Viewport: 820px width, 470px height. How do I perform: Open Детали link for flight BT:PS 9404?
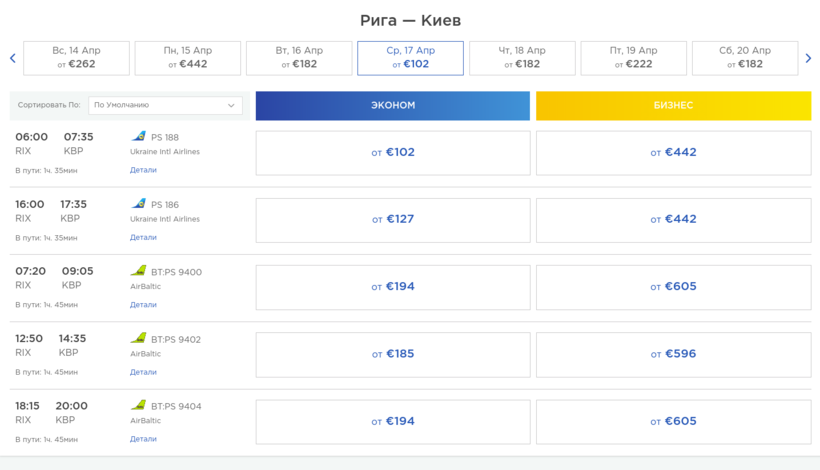pos(143,439)
